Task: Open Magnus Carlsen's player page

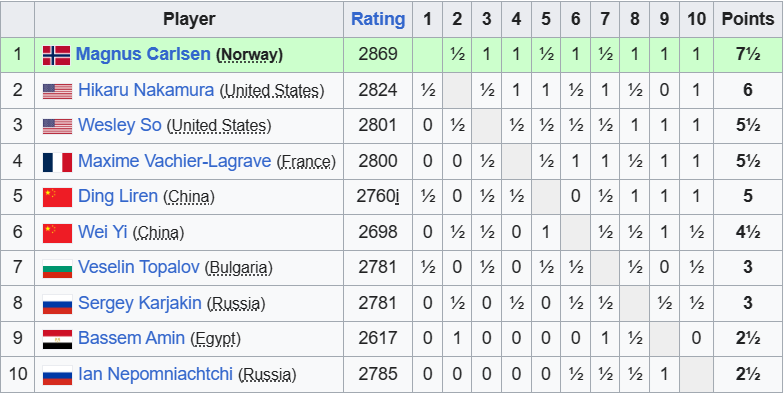Action: 143,54
